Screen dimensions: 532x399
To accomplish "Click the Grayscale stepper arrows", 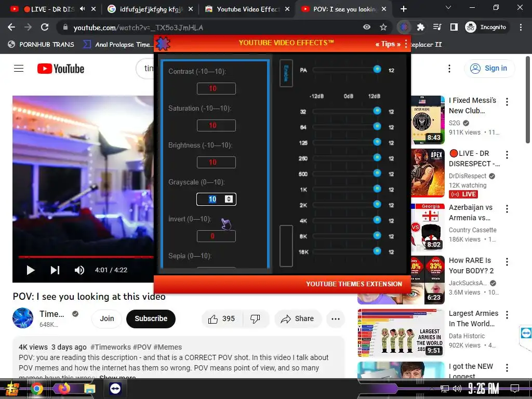I will (x=229, y=199).
